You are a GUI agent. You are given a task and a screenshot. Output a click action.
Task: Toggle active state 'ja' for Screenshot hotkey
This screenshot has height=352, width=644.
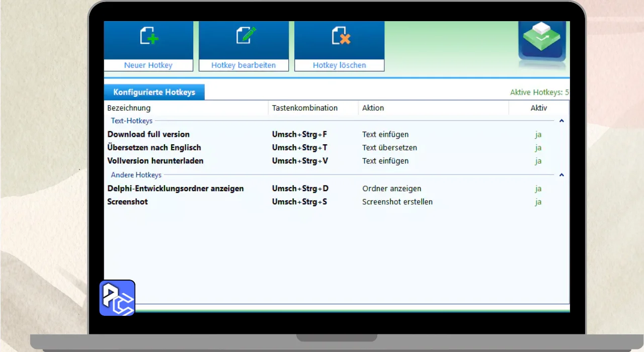click(x=538, y=202)
